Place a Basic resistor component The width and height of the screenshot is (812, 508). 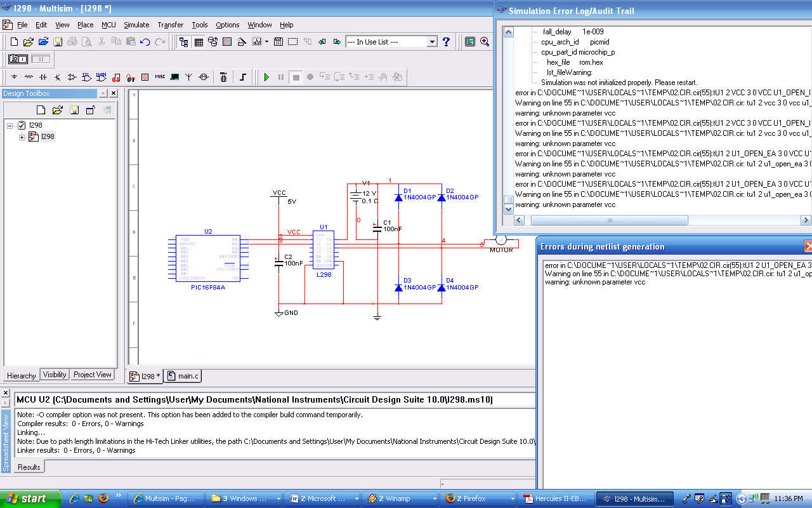29,77
